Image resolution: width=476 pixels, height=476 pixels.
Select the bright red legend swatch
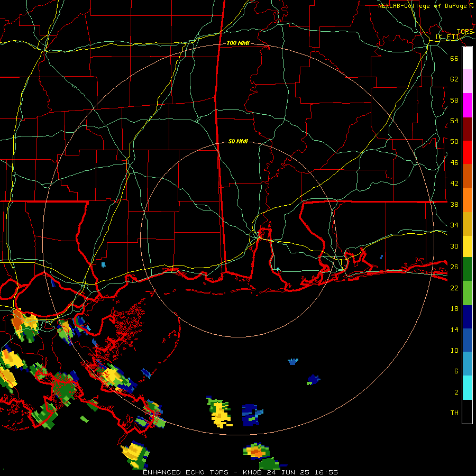[467, 152]
